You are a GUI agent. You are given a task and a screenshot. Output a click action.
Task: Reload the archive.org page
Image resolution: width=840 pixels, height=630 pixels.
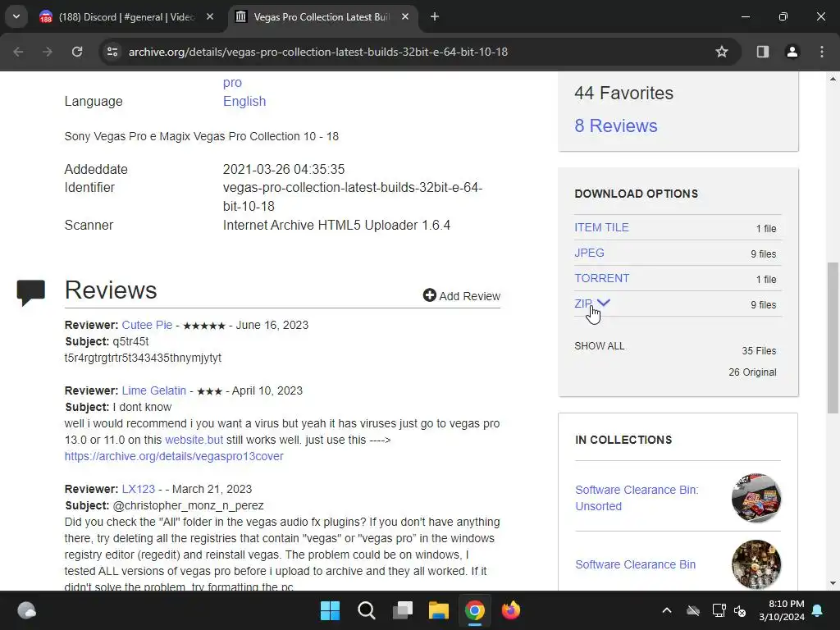[77, 52]
